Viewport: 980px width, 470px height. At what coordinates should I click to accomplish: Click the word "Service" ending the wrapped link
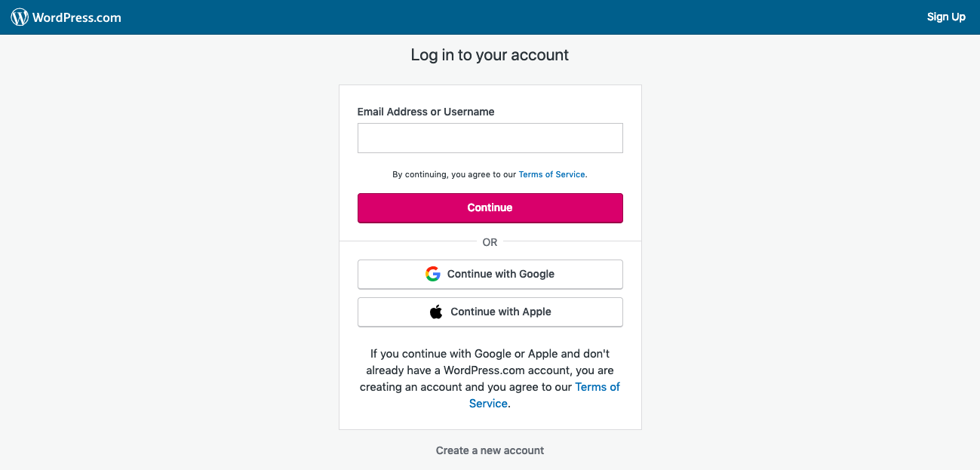pos(488,404)
